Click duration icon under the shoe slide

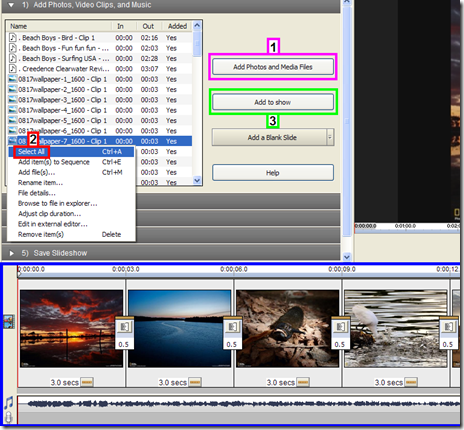pos(303,382)
